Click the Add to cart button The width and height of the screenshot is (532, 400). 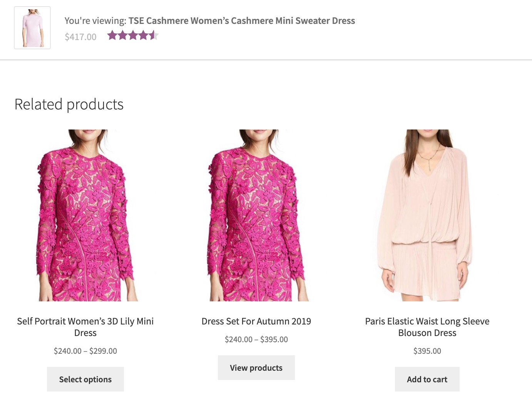coord(427,379)
